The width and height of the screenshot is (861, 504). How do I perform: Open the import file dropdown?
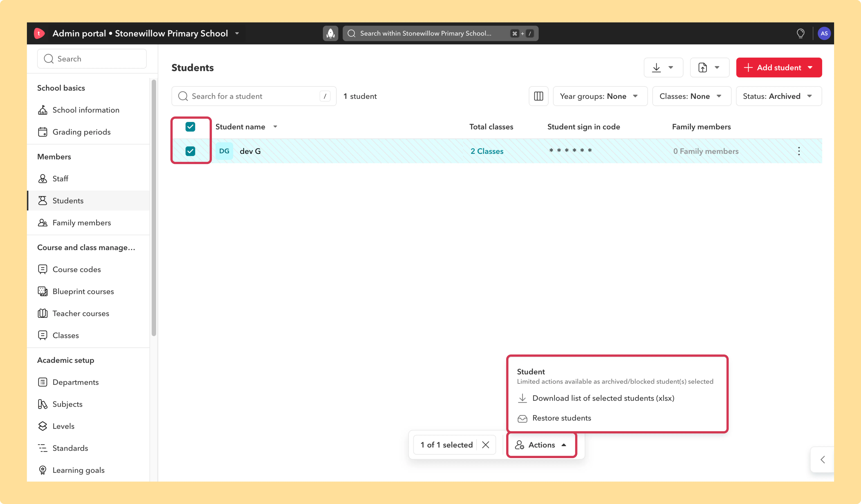tap(710, 68)
